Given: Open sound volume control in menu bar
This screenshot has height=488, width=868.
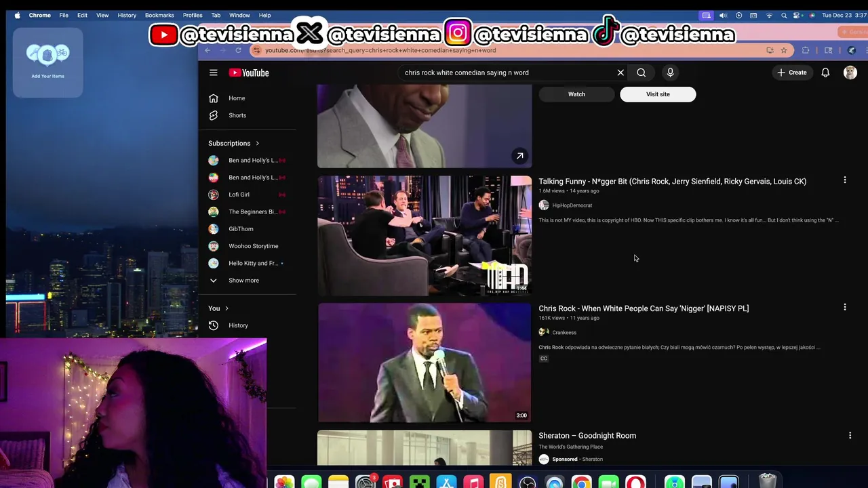Looking at the screenshot, I should [x=723, y=15].
